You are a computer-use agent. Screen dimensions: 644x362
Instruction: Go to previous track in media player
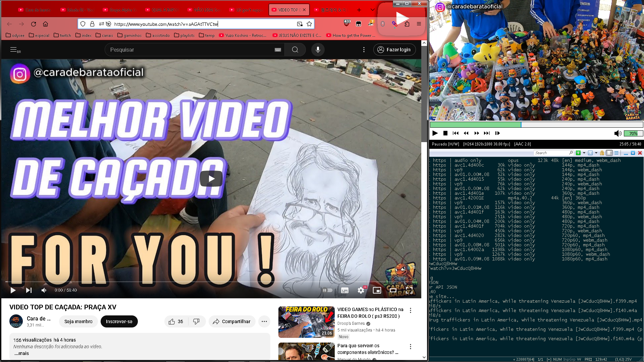[455, 133]
